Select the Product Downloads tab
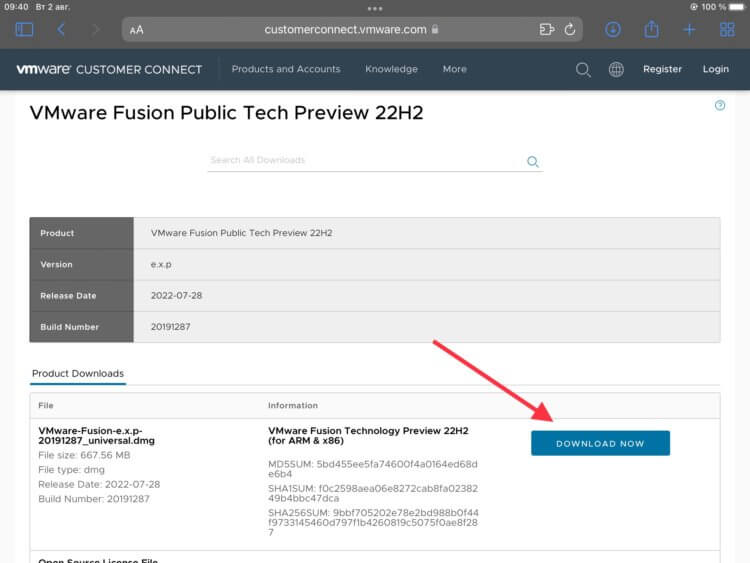This screenshot has width=750, height=563. (78, 373)
